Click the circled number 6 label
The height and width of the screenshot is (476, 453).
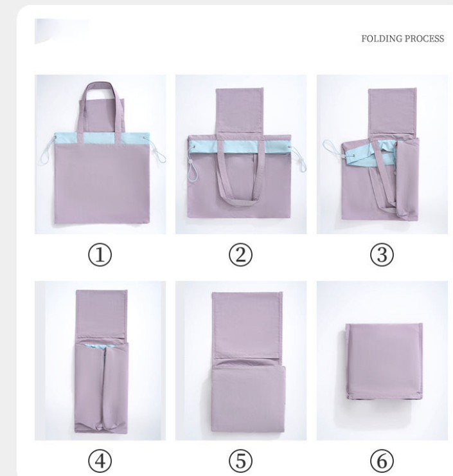[382, 461]
